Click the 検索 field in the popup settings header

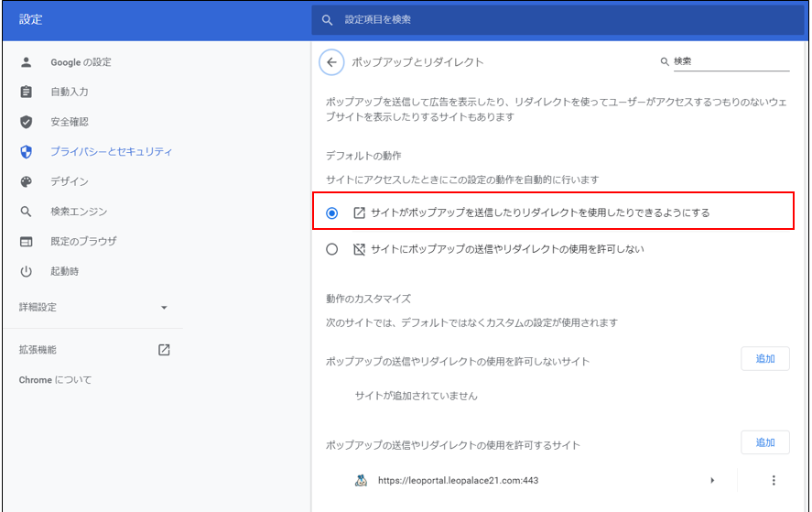click(x=730, y=61)
